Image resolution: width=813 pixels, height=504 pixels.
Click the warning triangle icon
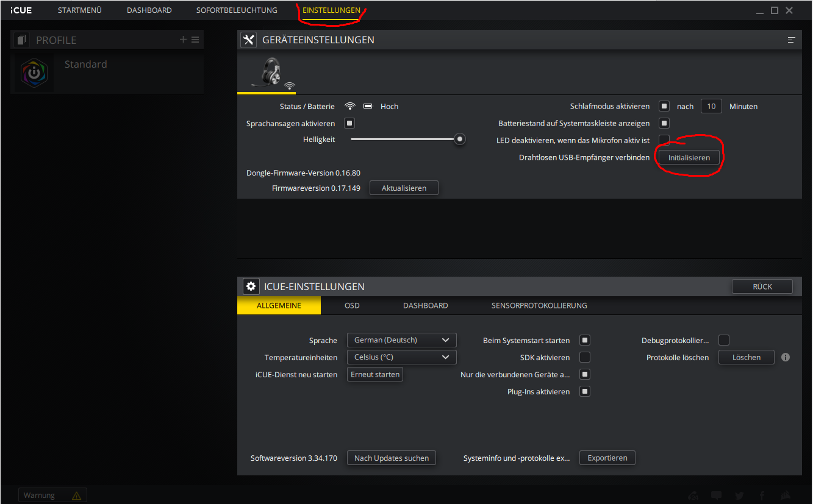(x=76, y=495)
